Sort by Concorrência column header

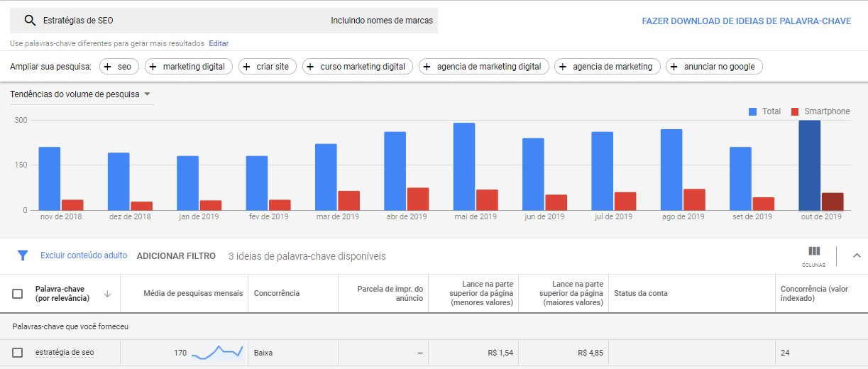tap(277, 293)
